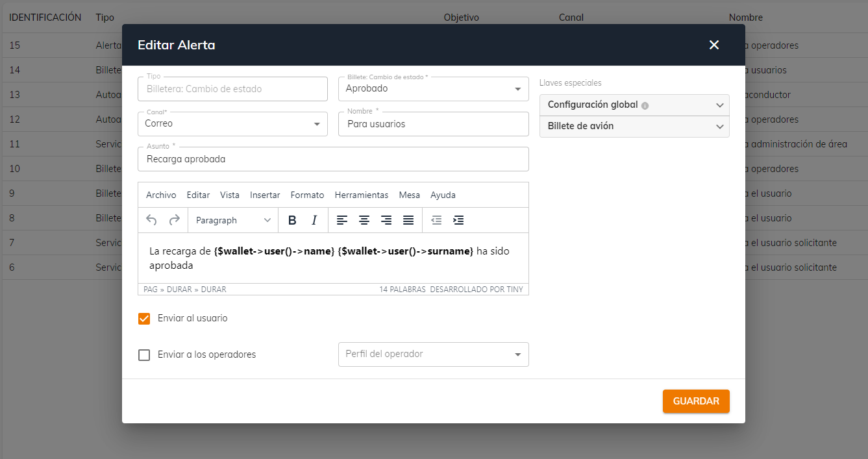Open the Paragraph block format dropdown
Image resolution: width=868 pixels, height=459 pixels.
(x=233, y=220)
